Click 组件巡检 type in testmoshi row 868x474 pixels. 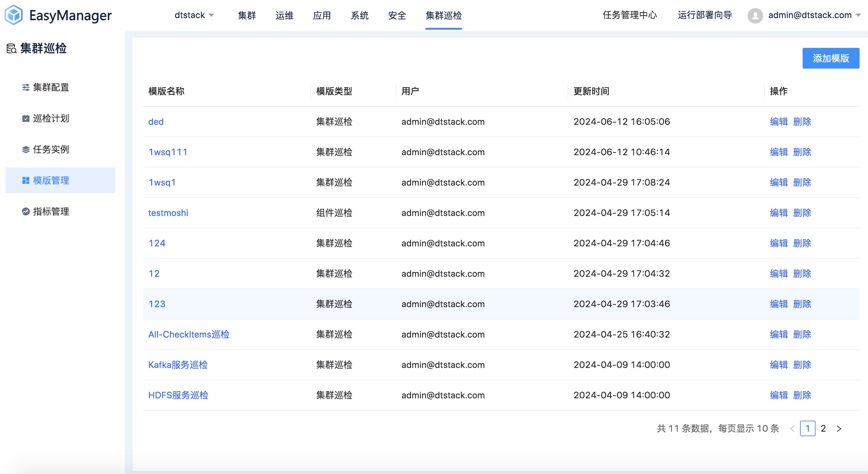pos(334,213)
